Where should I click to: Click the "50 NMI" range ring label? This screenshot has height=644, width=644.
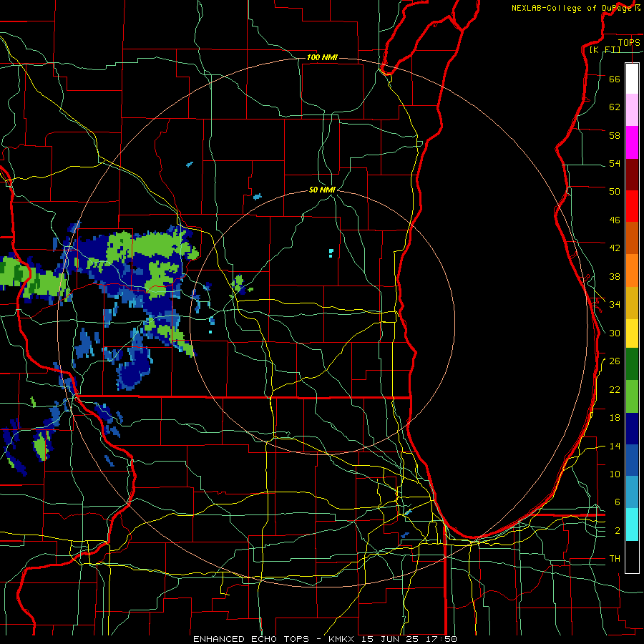click(x=322, y=190)
